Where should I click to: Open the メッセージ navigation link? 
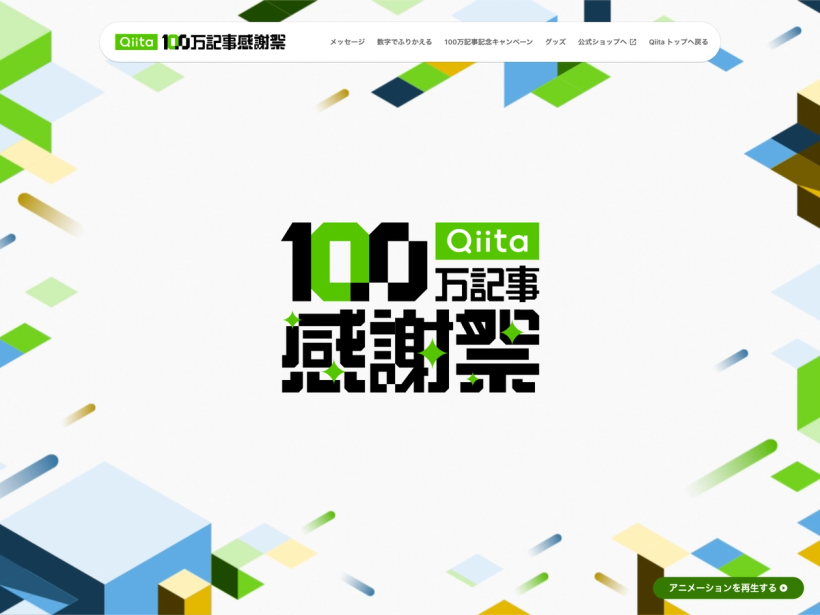click(x=347, y=42)
